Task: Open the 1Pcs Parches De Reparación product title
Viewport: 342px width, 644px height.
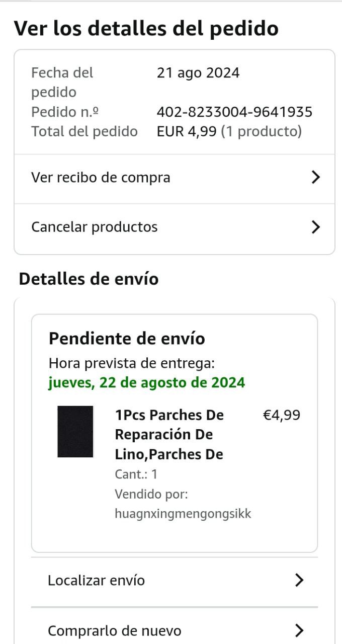Action: [169, 435]
